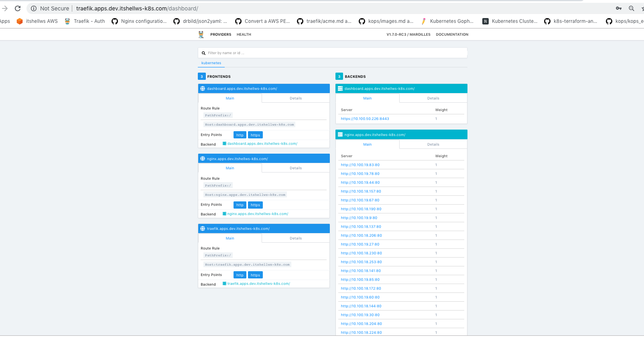This screenshot has height=337, width=644.
Task: Click globe icon of traefik frontend card
Action: coord(203,229)
